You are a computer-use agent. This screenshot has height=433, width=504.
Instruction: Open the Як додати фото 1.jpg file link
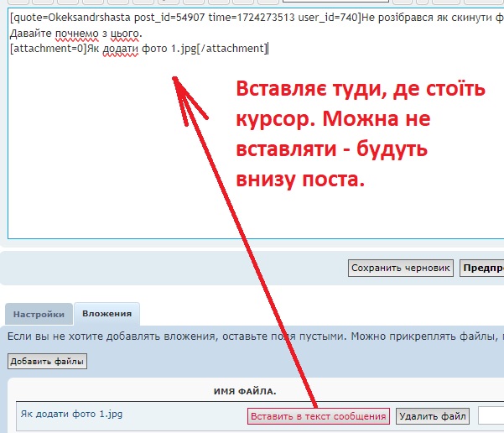60,415
